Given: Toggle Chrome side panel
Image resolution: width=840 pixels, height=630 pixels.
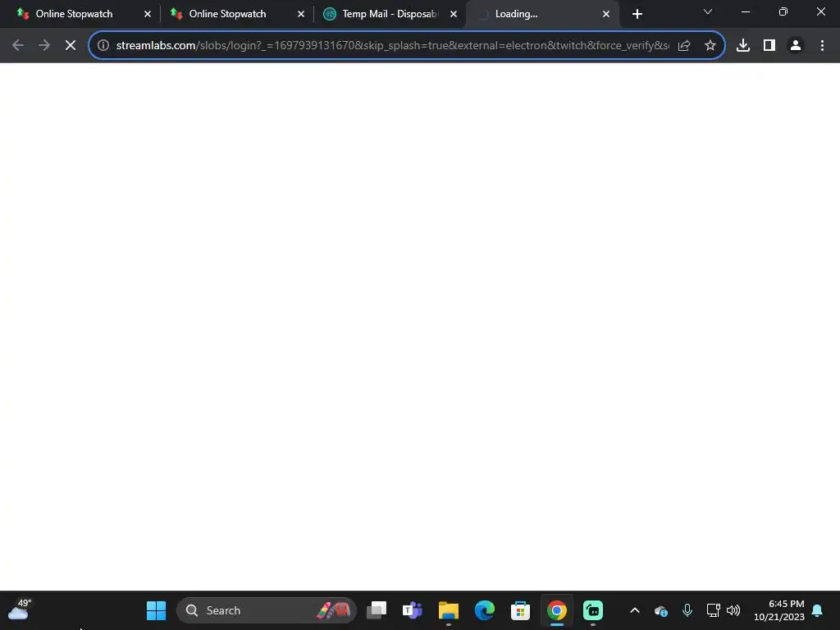Looking at the screenshot, I should [769, 46].
